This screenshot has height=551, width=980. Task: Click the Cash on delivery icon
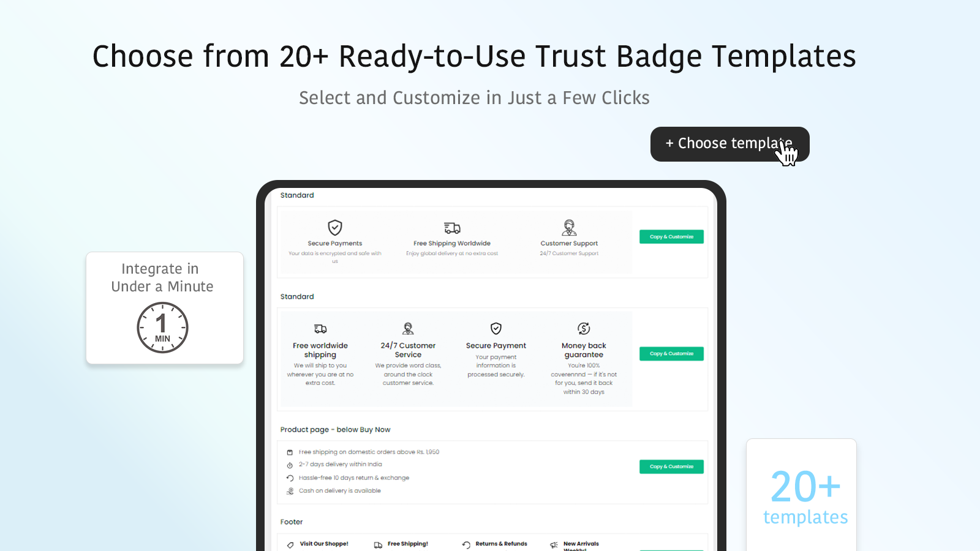(x=290, y=491)
